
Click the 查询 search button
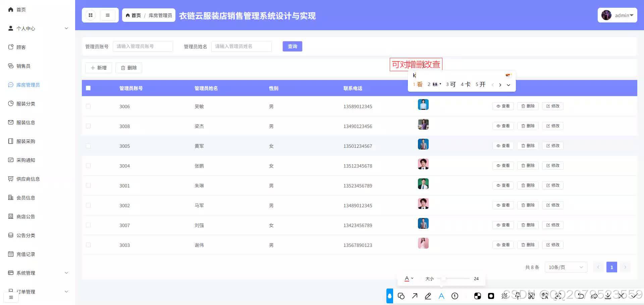292,46
